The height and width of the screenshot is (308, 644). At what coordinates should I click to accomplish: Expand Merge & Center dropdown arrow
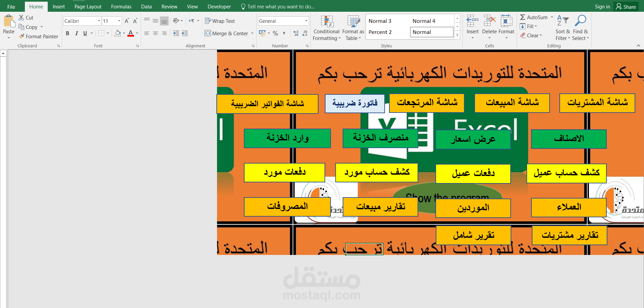point(252,33)
